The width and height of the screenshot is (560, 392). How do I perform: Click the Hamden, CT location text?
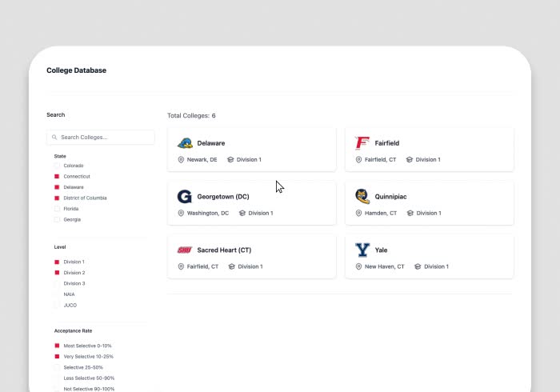[381, 213]
